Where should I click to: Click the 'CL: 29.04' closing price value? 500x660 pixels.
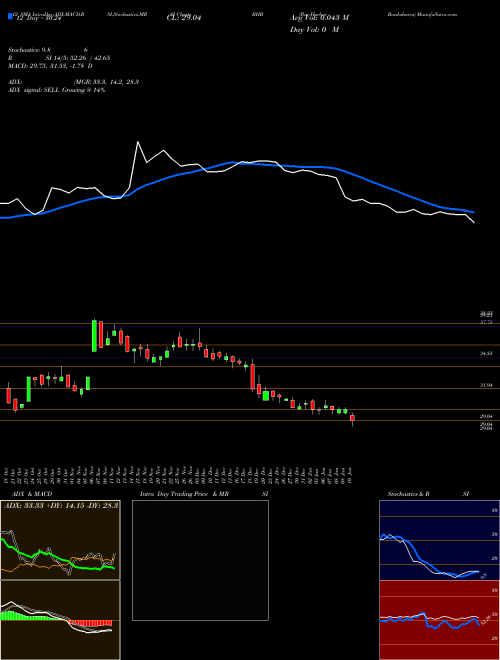coord(184,18)
